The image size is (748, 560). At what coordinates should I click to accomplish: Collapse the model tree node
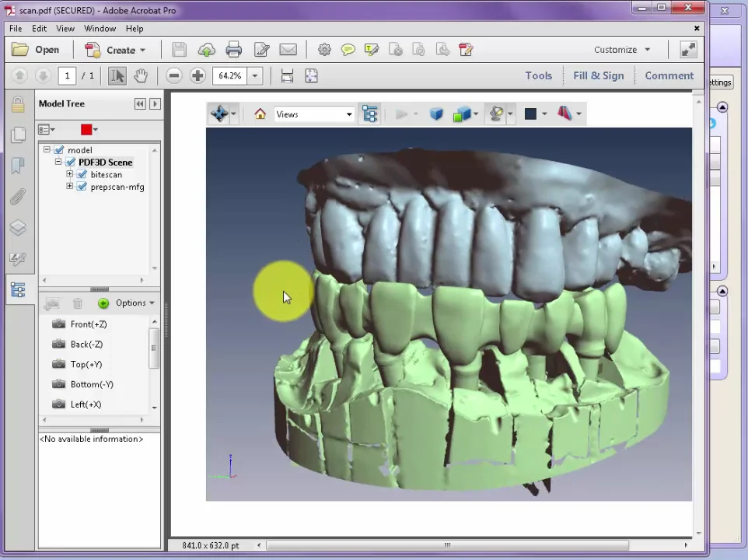pyautogui.click(x=47, y=149)
